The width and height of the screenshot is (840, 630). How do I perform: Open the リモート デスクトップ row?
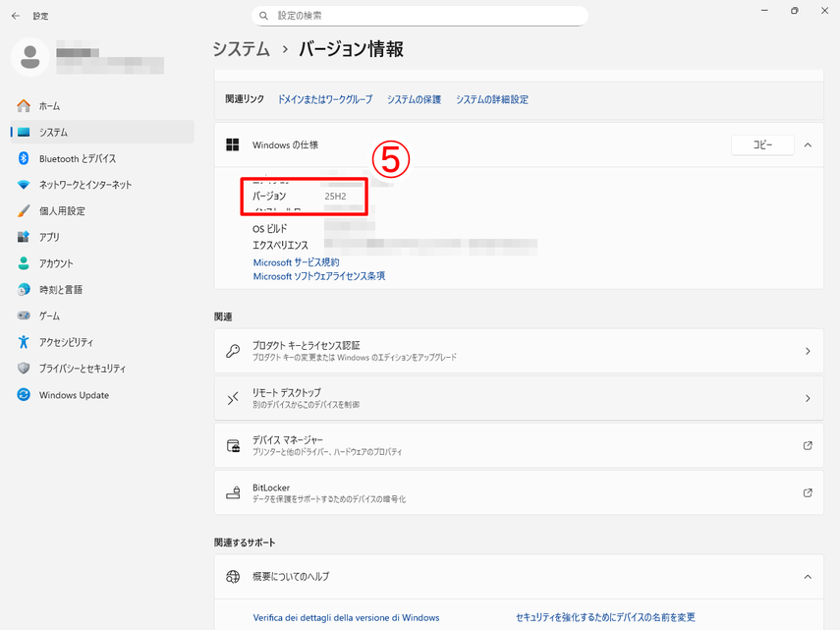click(x=519, y=398)
